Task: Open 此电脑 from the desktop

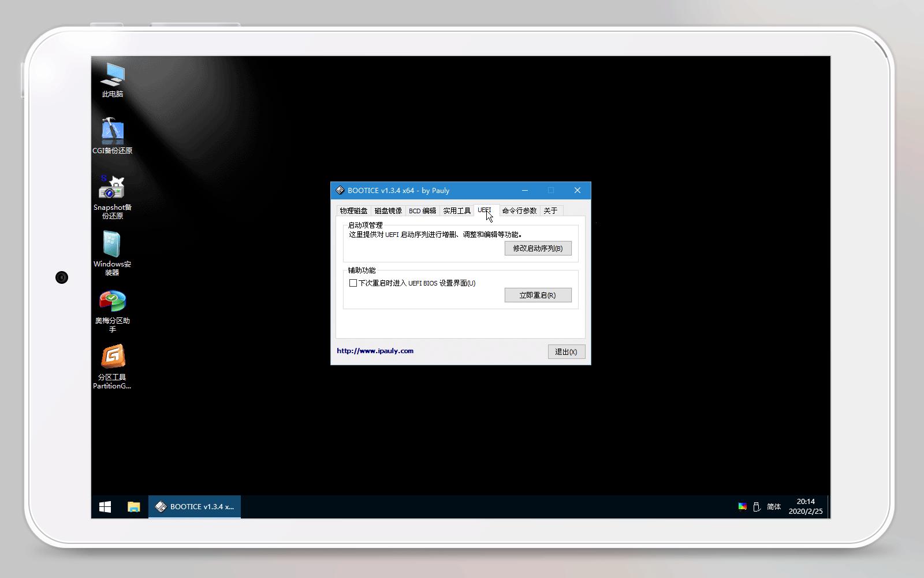Action: click(113, 78)
